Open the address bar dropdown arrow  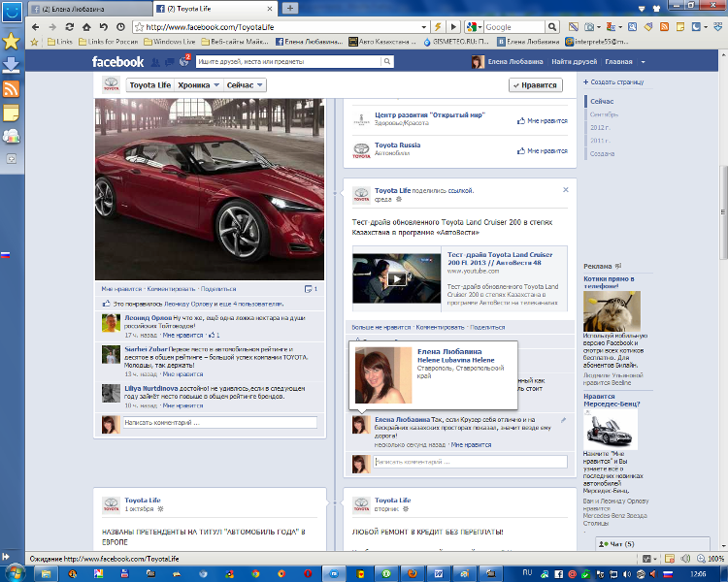click(x=424, y=27)
